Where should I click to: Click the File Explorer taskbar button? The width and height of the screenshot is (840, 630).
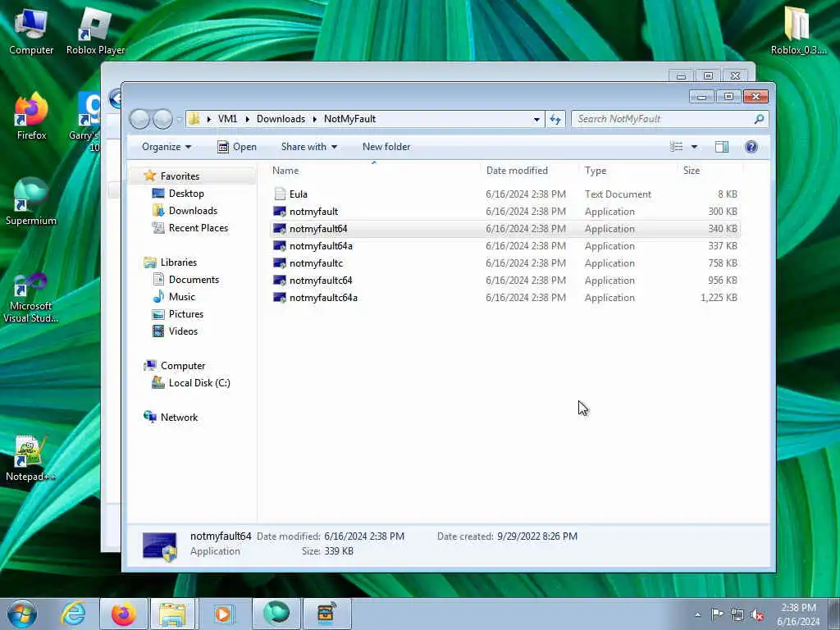point(172,614)
